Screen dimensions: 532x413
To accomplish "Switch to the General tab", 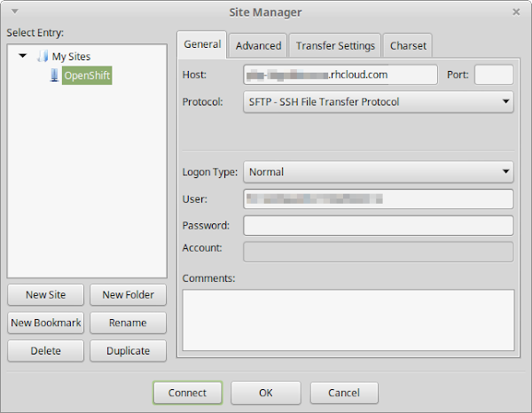I will tap(202, 44).
